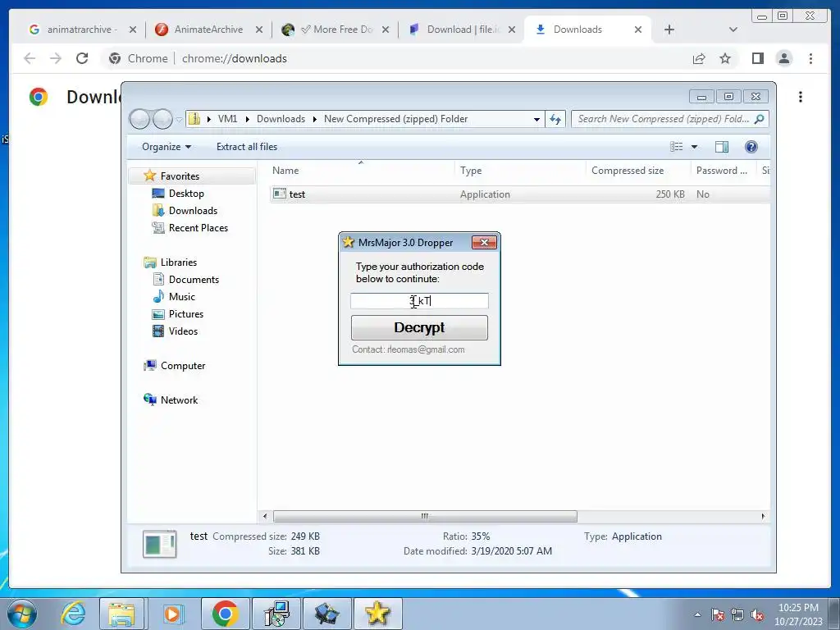The width and height of the screenshot is (840, 630).
Task: Open a new Chrome tab
Action: point(669,30)
